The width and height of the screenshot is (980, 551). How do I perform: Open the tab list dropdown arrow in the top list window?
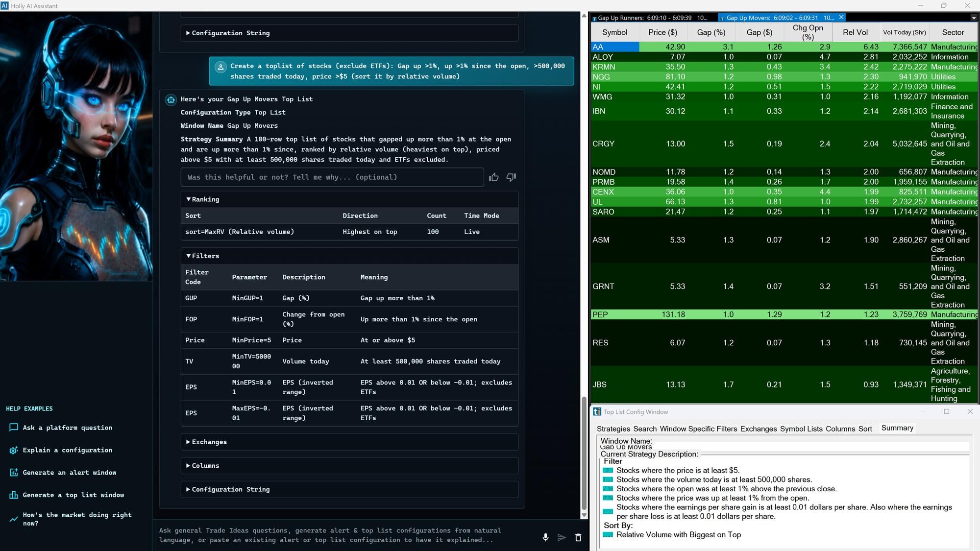tap(974, 18)
